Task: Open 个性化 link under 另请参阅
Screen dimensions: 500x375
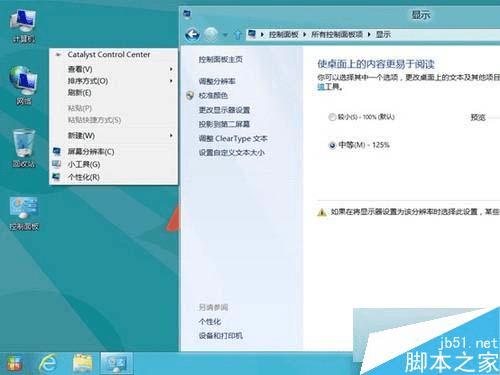Action: tap(210, 322)
